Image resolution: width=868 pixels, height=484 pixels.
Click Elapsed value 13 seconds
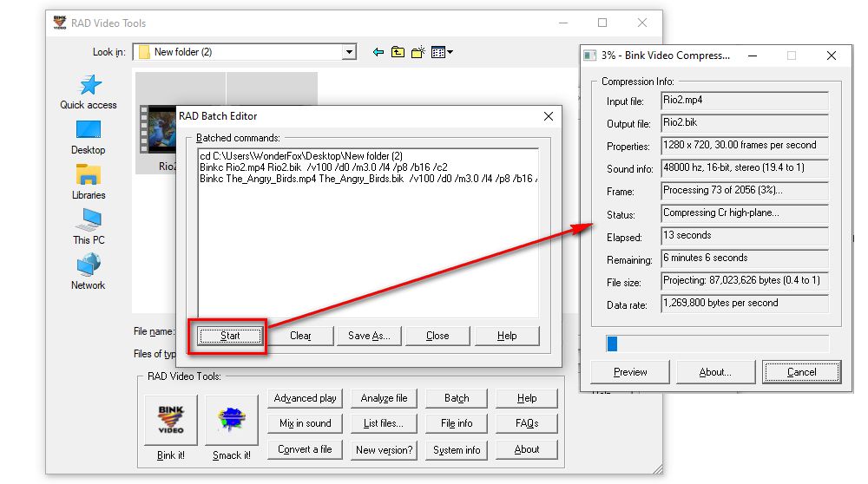745,236
